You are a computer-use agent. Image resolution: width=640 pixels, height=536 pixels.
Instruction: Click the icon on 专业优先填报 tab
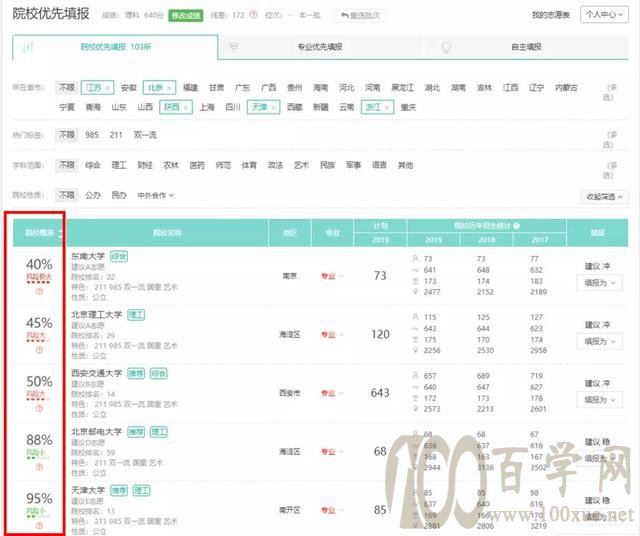click(x=234, y=47)
